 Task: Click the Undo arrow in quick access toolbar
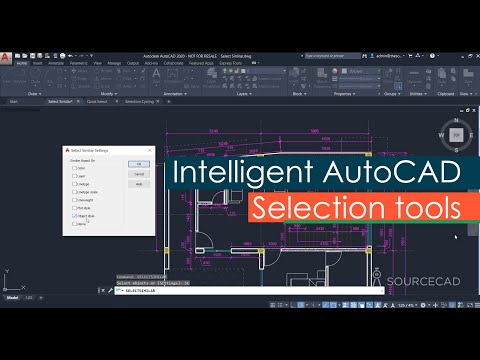[70, 56]
